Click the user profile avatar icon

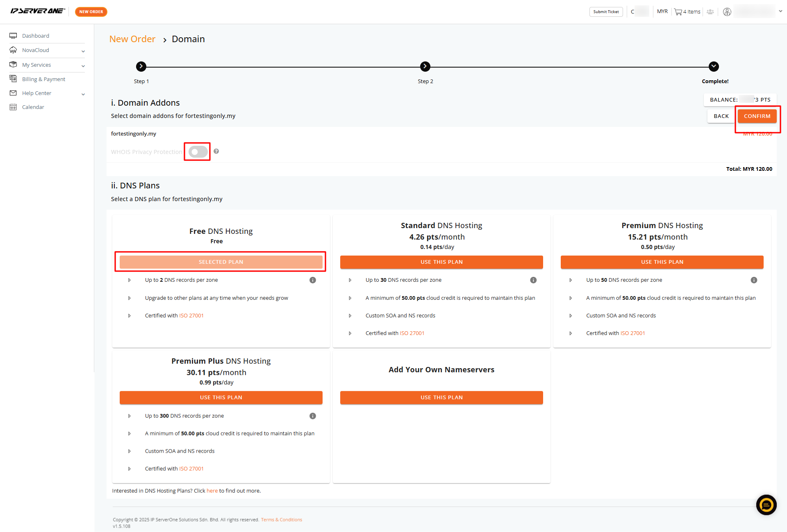[x=727, y=12]
